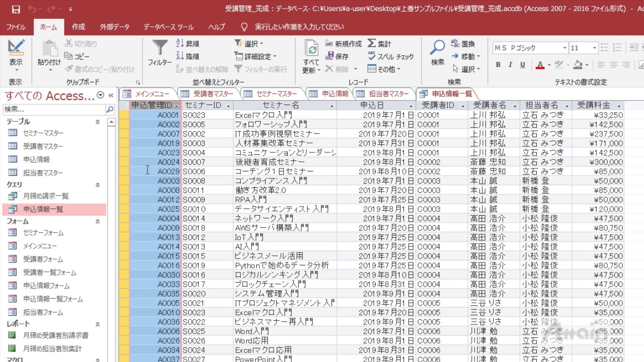Click the 集計 totals sigma icon
The height and width of the screenshot is (362, 644).
[372, 44]
